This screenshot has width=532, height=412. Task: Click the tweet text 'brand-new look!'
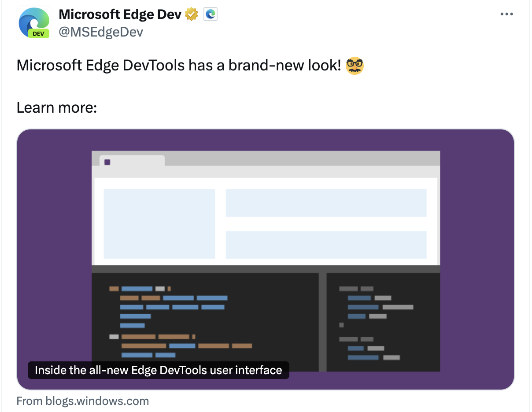[x=285, y=66]
